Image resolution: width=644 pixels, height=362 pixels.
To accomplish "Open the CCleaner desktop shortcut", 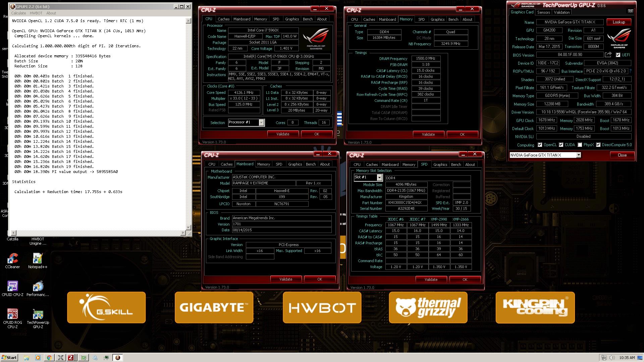I will [12, 261].
